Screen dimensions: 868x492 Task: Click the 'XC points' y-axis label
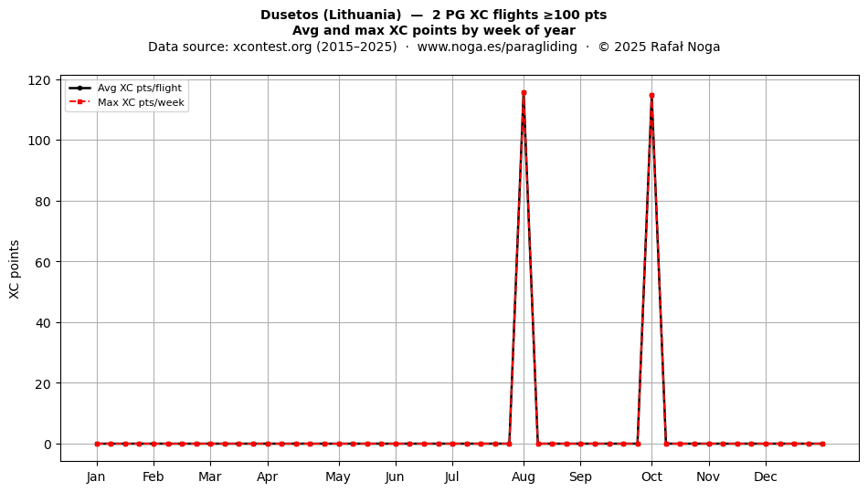[15, 269]
